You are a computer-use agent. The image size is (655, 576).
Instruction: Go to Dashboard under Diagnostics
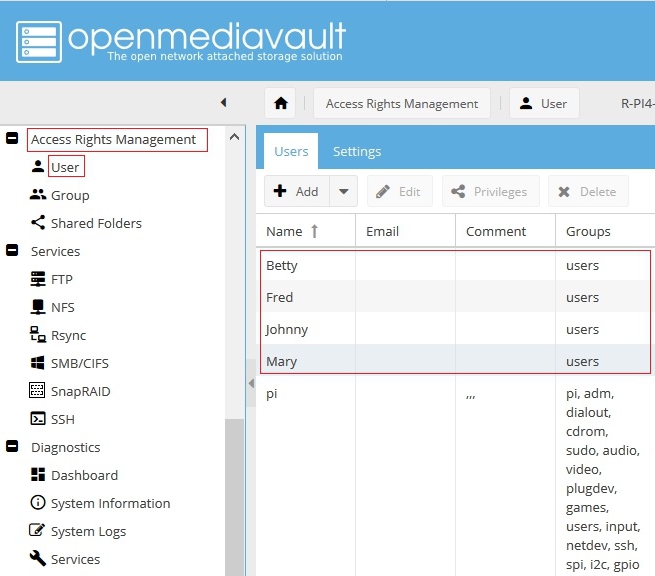point(84,476)
